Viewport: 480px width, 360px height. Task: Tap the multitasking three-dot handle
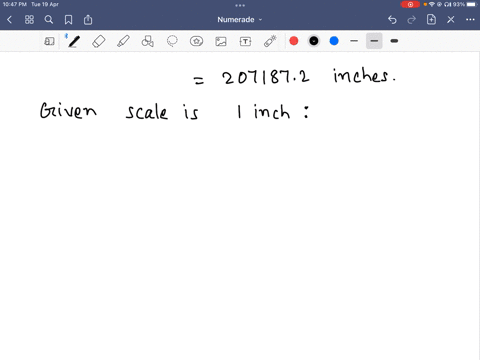240,5
